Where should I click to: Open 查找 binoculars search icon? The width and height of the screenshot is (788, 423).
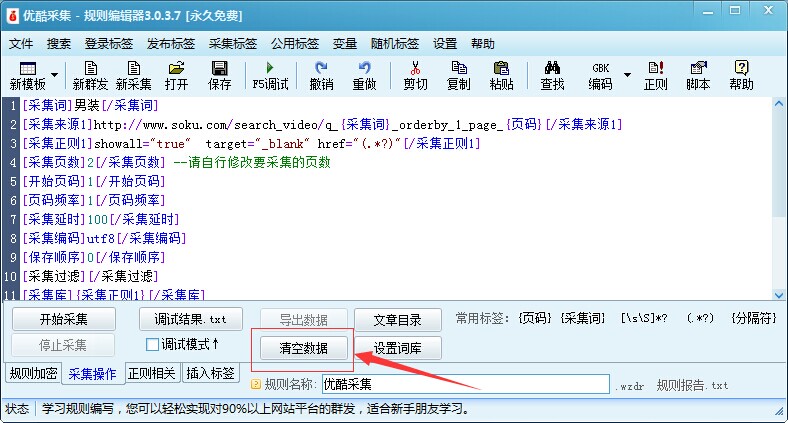click(552, 68)
